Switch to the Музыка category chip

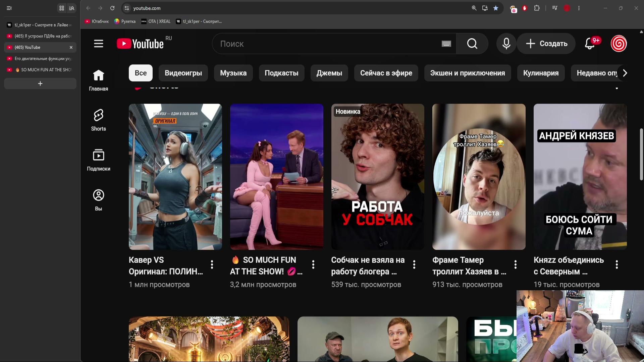(x=233, y=73)
